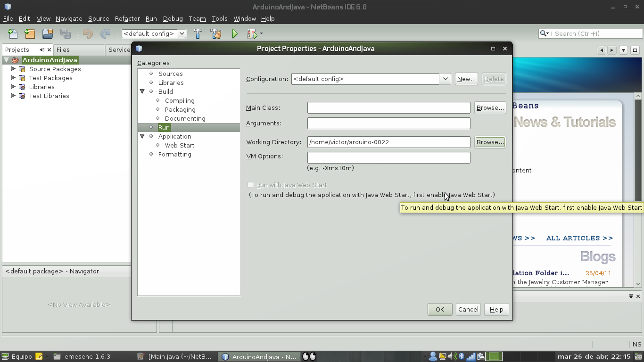Viewport: 644px width, 362px height.
Task: Click the OK button in Project Properties
Action: click(440, 309)
